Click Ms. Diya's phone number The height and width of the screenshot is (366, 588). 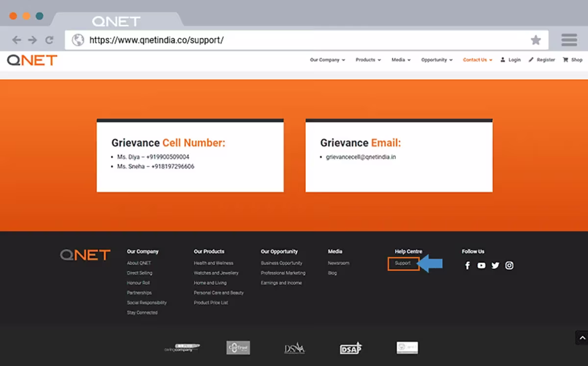(168, 157)
